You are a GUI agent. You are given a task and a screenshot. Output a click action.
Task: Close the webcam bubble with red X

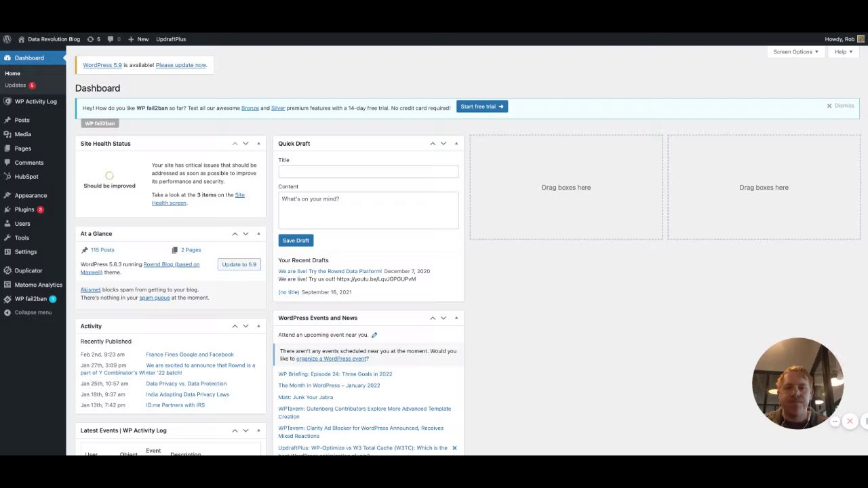850,422
